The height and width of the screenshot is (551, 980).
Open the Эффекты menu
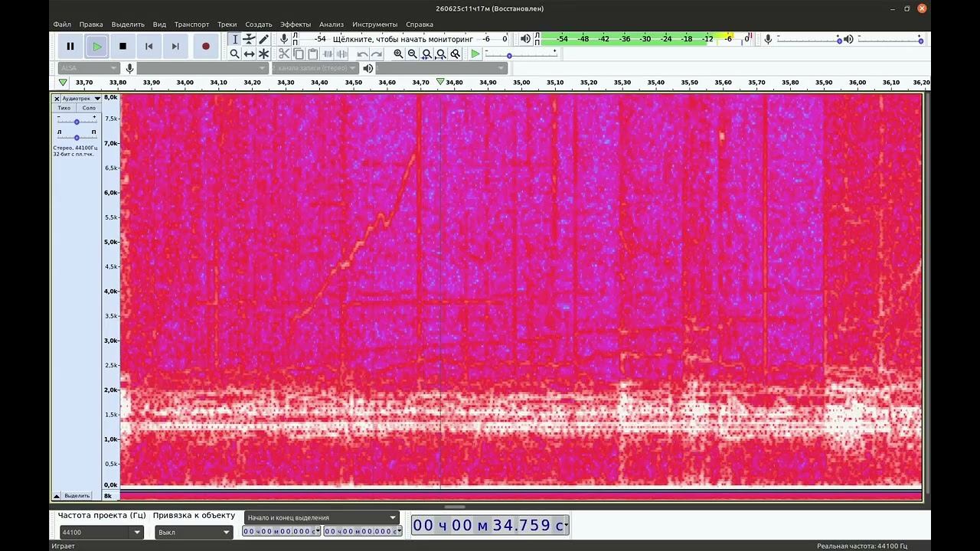[x=296, y=24]
